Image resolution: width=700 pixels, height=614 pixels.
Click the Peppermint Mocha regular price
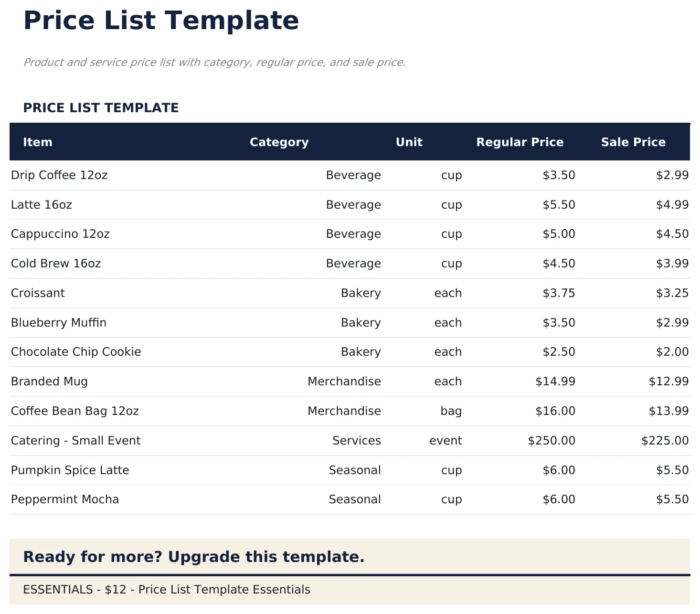(559, 499)
